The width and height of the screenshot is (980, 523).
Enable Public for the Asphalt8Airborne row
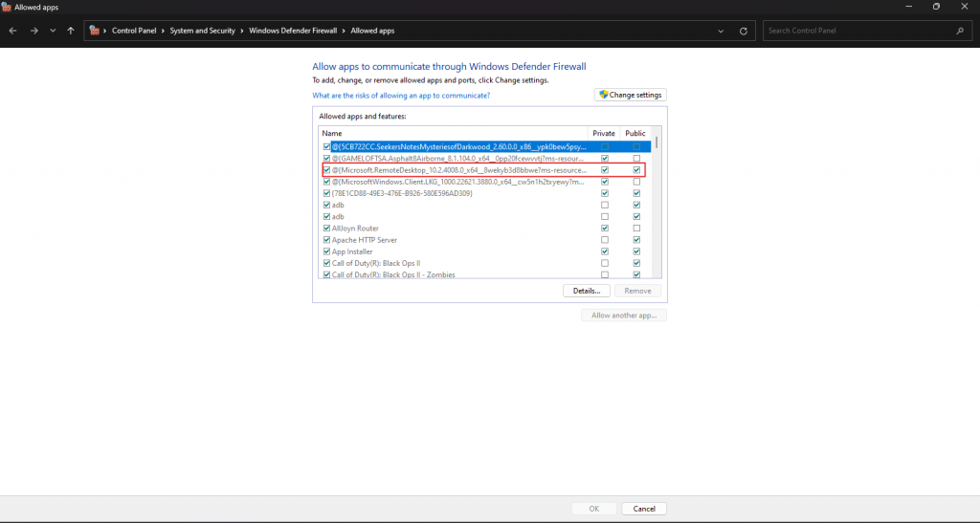(x=636, y=159)
